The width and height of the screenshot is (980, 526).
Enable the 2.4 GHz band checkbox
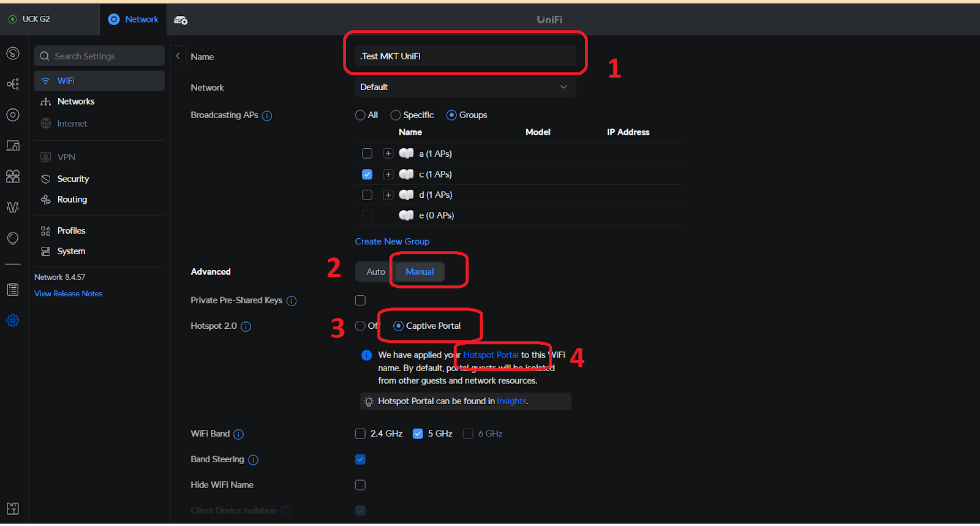pyautogui.click(x=360, y=434)
